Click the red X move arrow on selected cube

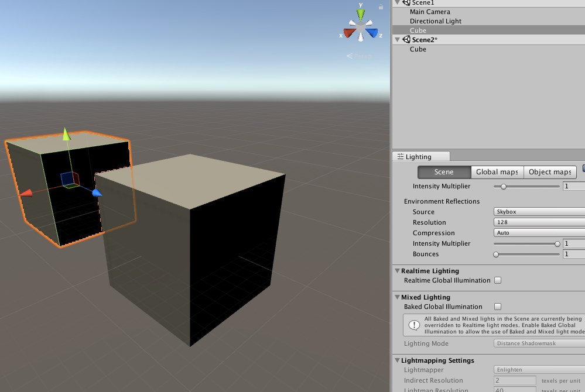coord(26,193)
